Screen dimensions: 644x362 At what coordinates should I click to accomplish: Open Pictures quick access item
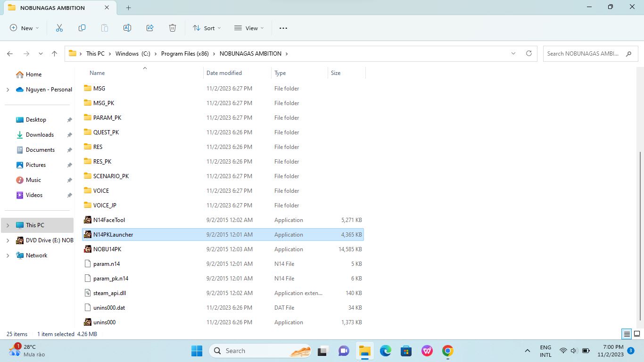click(x=36, y=165)
